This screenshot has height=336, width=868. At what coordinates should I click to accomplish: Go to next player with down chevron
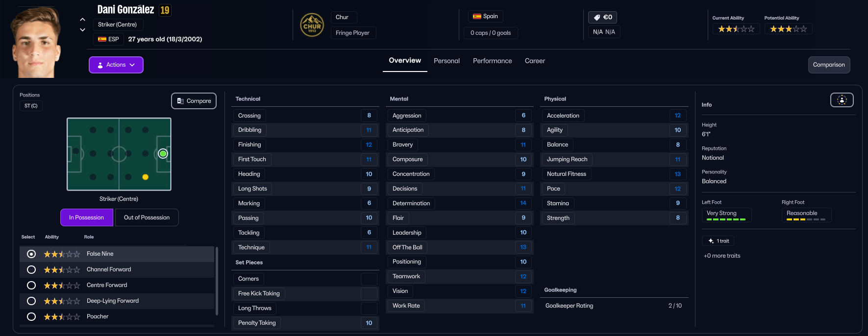(x=82, y=30)
